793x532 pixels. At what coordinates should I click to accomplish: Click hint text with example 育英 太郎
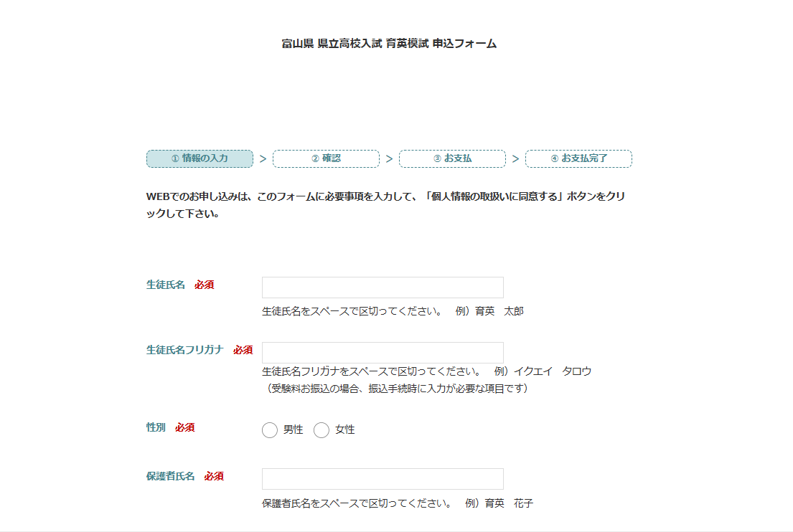[393, 311]
